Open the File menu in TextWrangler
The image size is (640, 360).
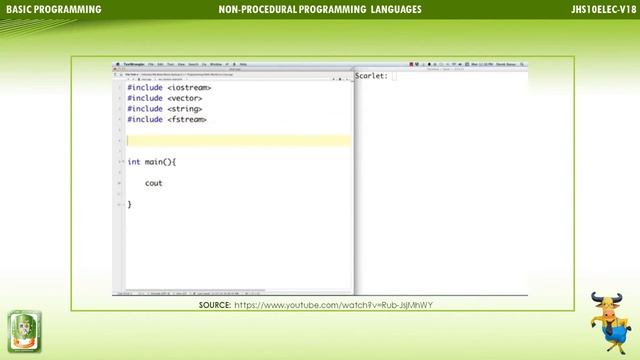pos(151,64)
